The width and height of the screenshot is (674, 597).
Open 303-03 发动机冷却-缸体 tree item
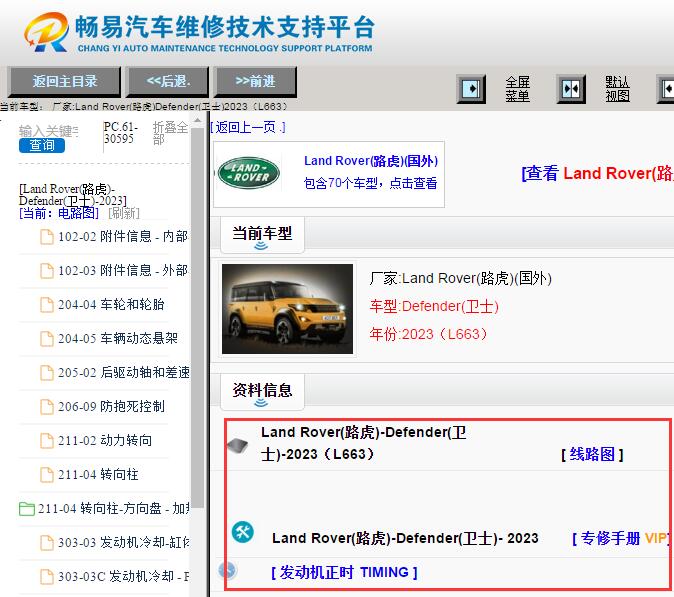click(x=123, y=542)
